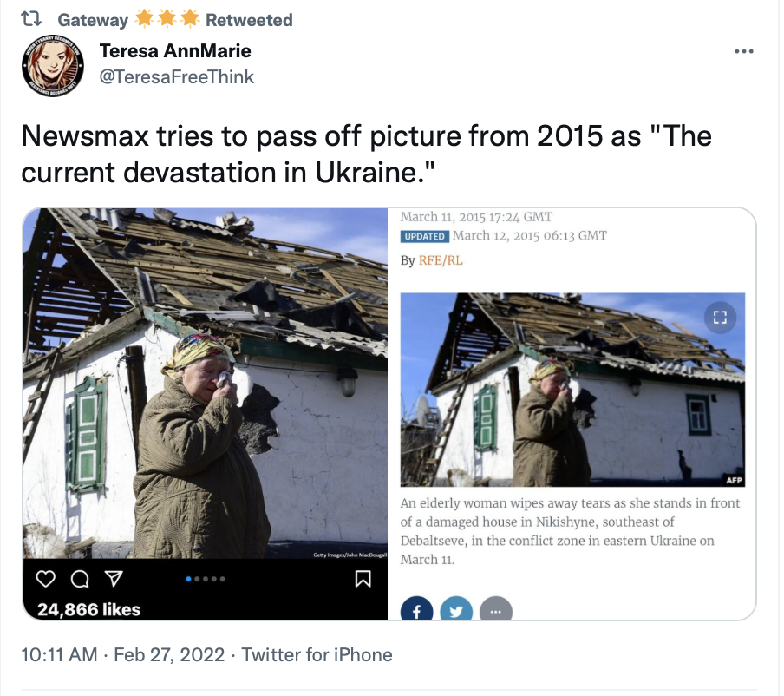Expand article photo with fullscreen icon

(x=720, y=318)
